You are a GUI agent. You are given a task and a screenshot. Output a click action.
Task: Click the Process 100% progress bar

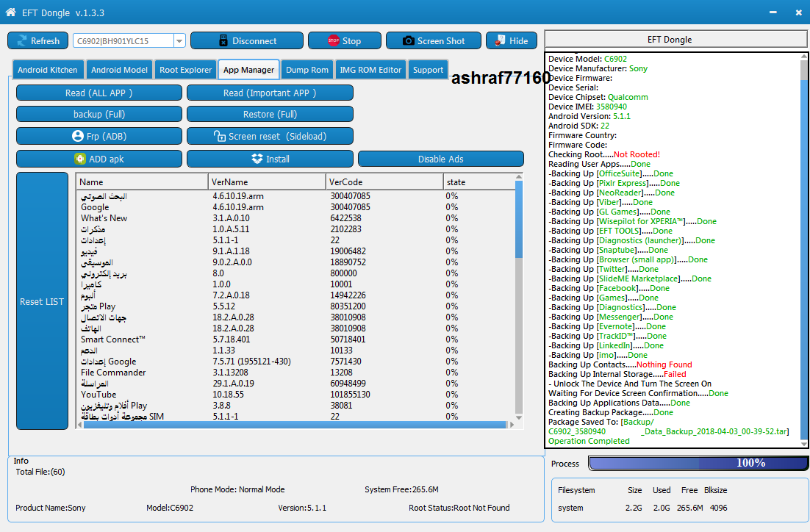coord(698,463)
